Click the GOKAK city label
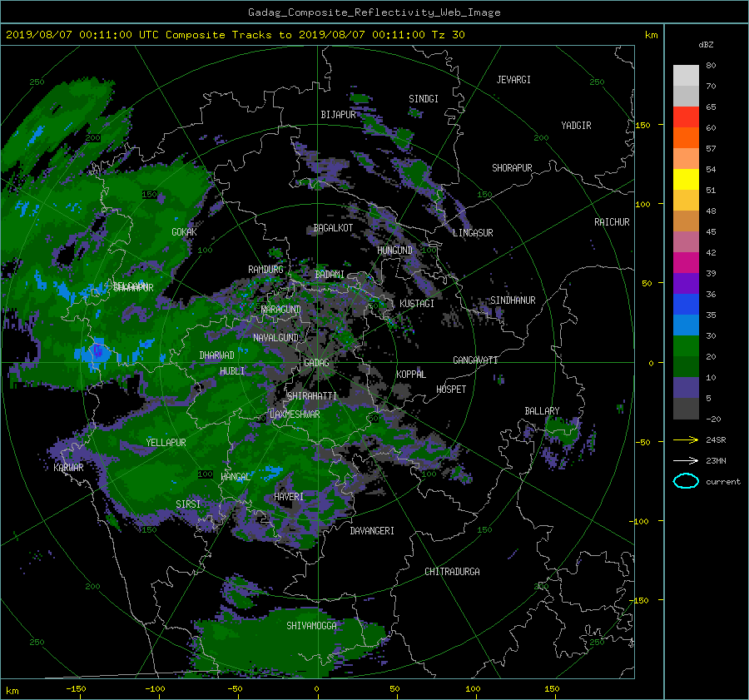The image size is (749, 700). point(185,232)
